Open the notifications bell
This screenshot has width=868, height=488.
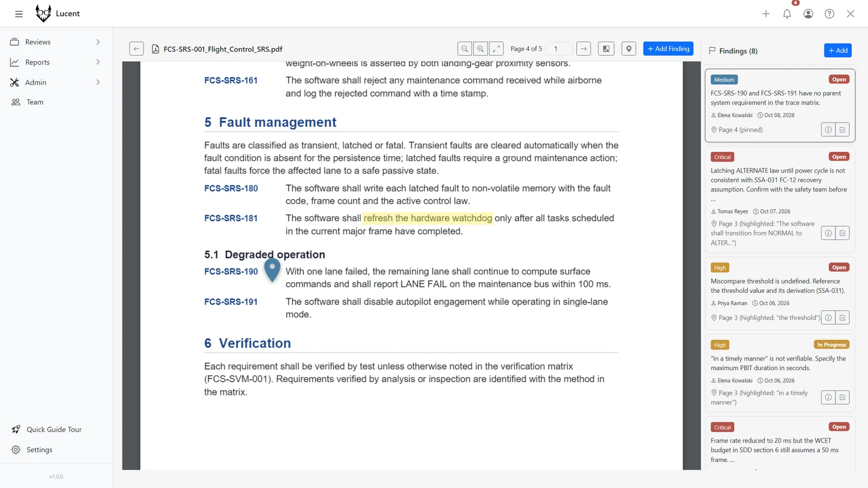[x=787, y=14]
